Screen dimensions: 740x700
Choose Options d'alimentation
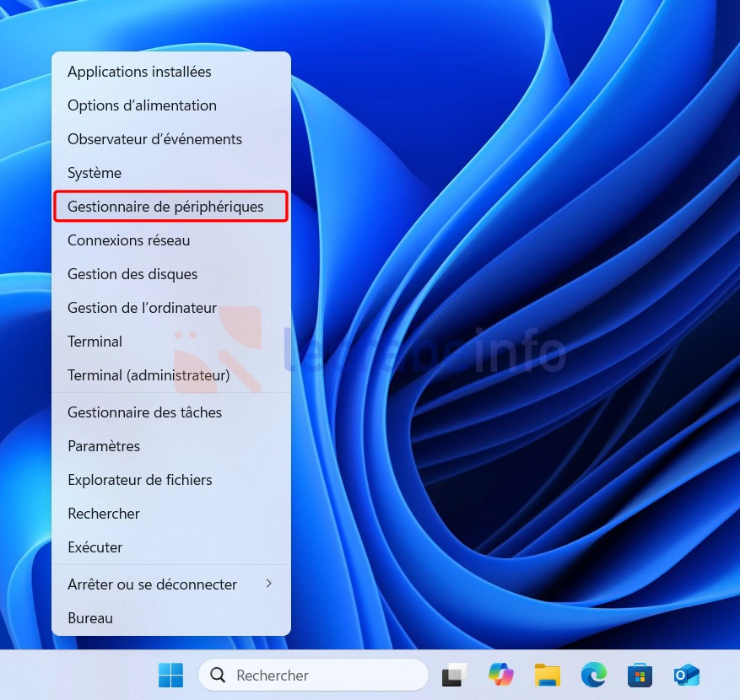(x=142, y=105)
